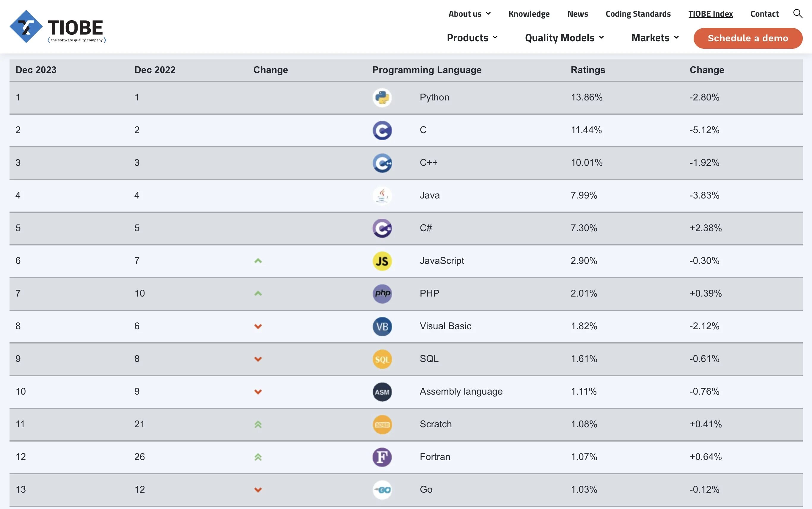Select the Scratch language name
812x509 pixels.
coord(436,424)
